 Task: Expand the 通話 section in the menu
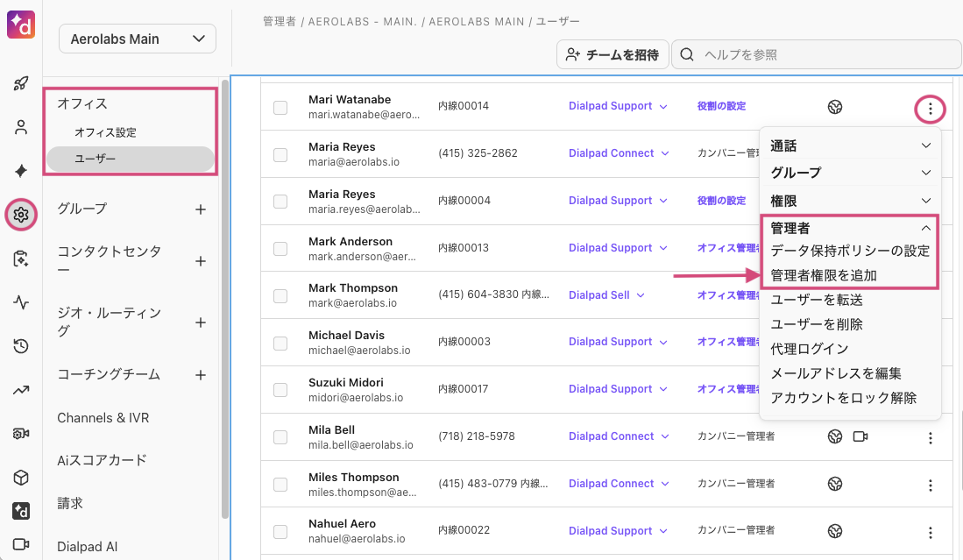(847, 145)
